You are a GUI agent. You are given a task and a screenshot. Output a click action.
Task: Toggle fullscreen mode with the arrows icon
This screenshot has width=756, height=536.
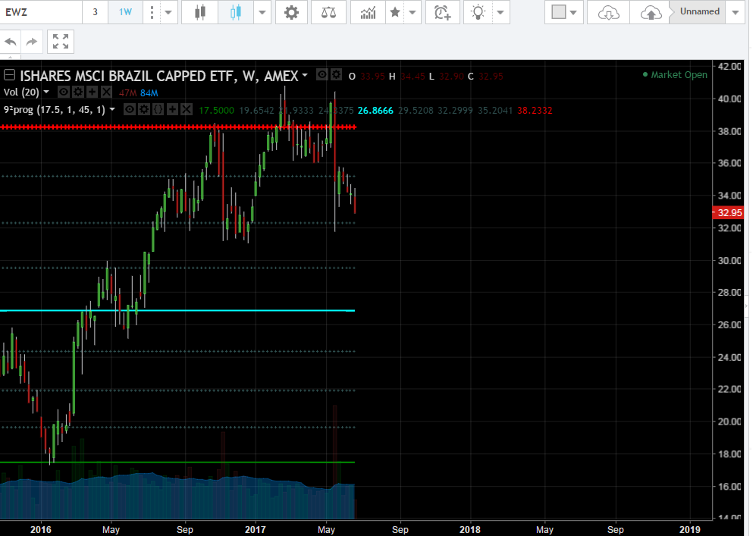point(61,42)
